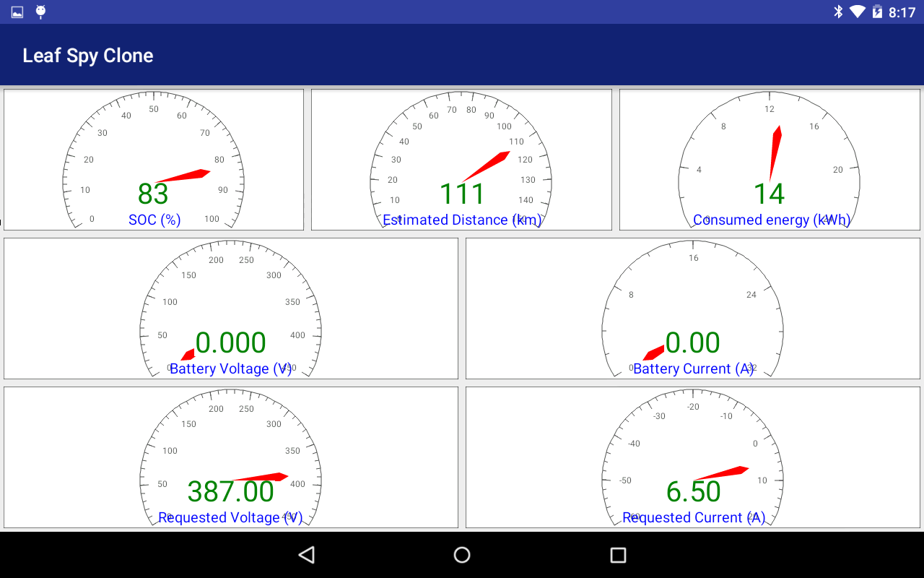Tap the battery status icon
This screenshot has width=924, height=578.
(877, 12)
